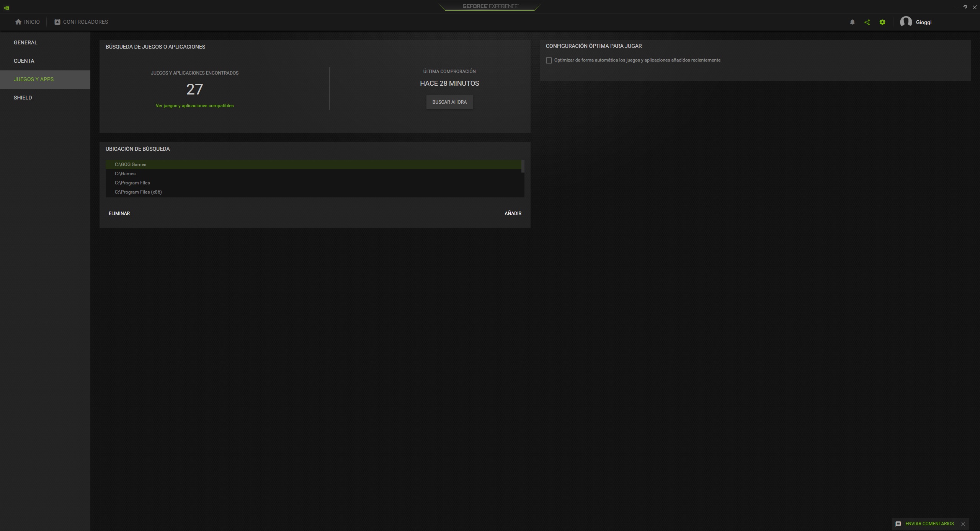Viewport: 980px width, 531px height.
Task: Select the C:\Program Files location
Action: (313, 183)
